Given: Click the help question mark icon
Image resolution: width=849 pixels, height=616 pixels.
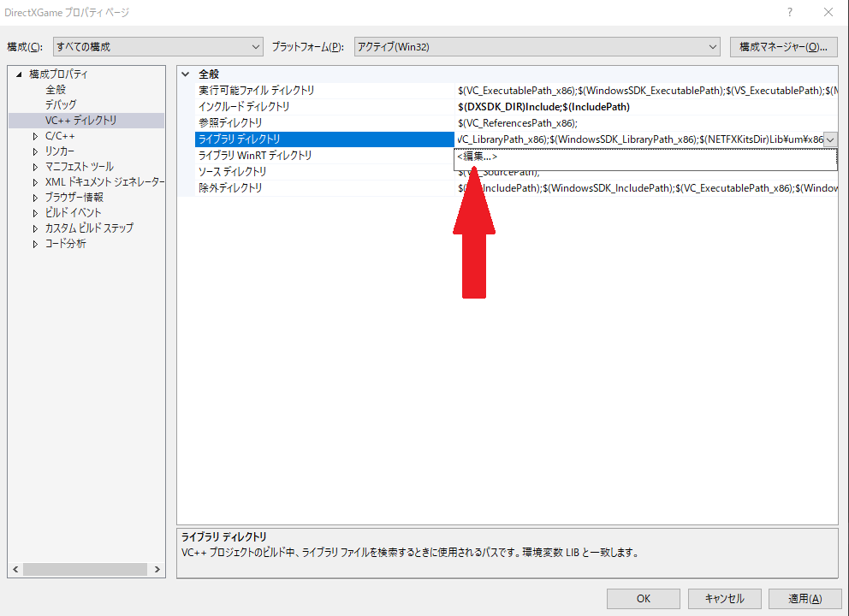Looking at the screenshot, I should coord(790,12).
